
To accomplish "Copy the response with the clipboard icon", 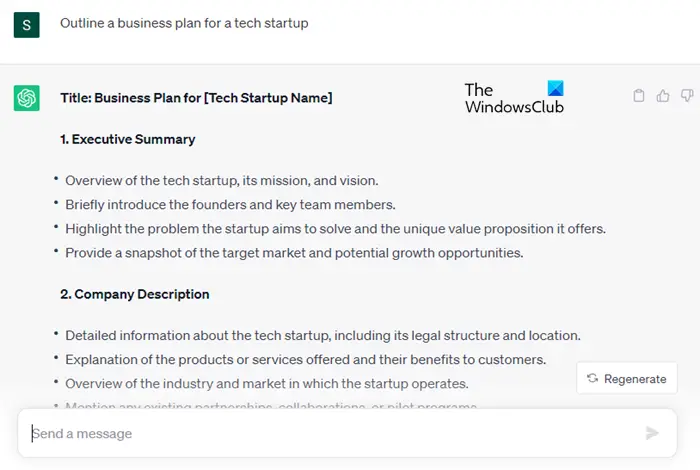I will coord(639,96).
